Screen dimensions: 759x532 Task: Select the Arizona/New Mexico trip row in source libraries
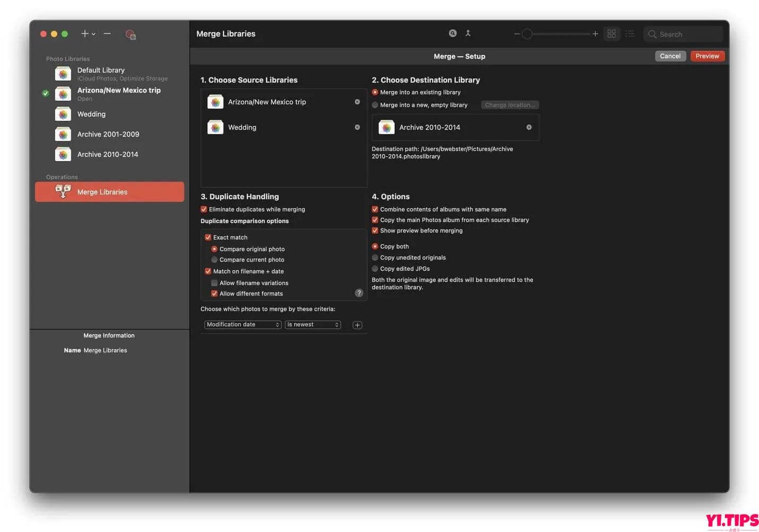click(284, 102)
